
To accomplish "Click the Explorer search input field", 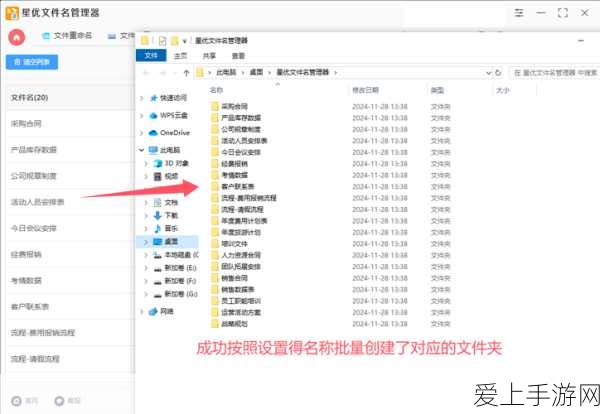I will 554,73.
